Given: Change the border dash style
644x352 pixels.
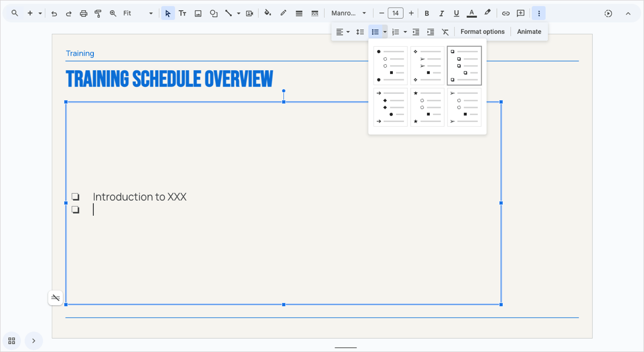Looking at the screenshot, I should point(314,13).
